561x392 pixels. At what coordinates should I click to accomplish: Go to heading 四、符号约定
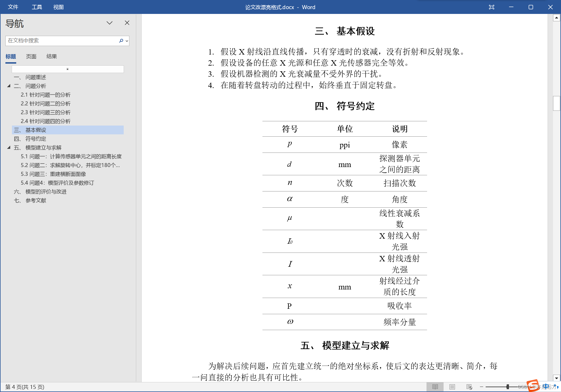[36, 139]
